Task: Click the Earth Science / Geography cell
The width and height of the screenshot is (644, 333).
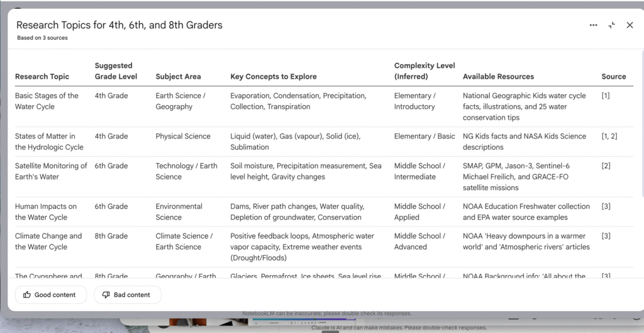Action: [180, 101]
